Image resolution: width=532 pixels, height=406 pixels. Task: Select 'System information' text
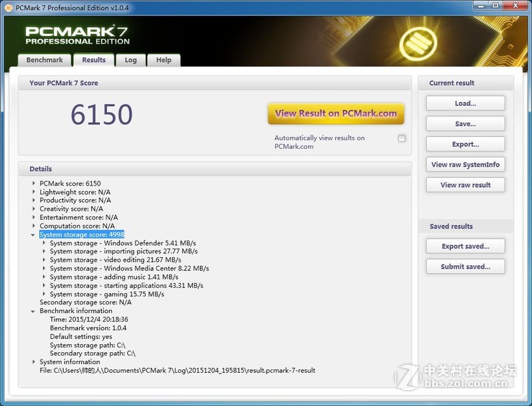(x=70, y=361)
